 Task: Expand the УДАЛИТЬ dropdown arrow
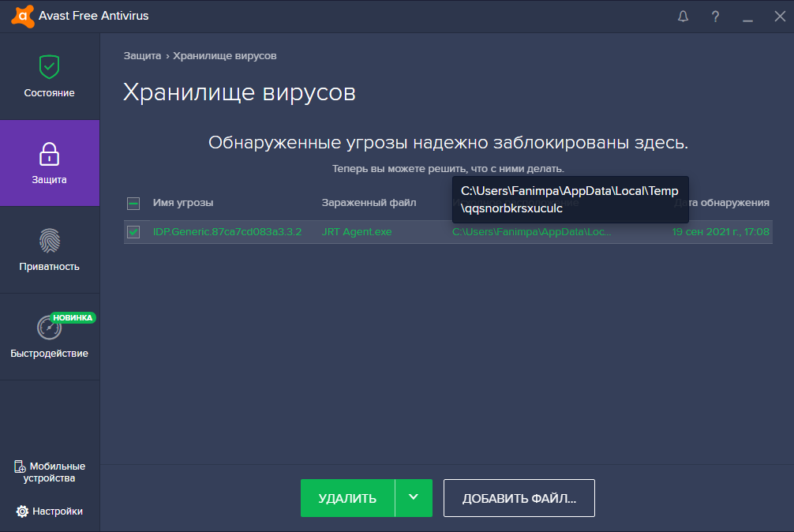414,498
